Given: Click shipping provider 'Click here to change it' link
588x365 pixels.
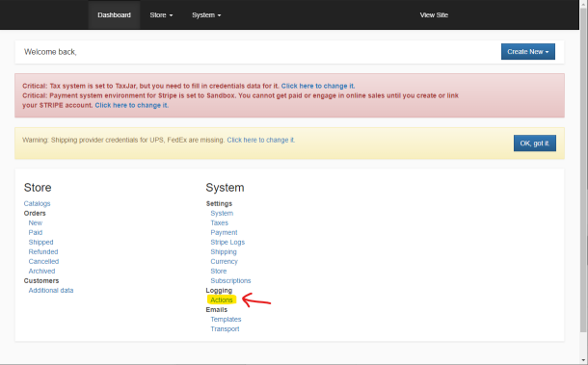Looking at the screenshot, I should [261, 140].
